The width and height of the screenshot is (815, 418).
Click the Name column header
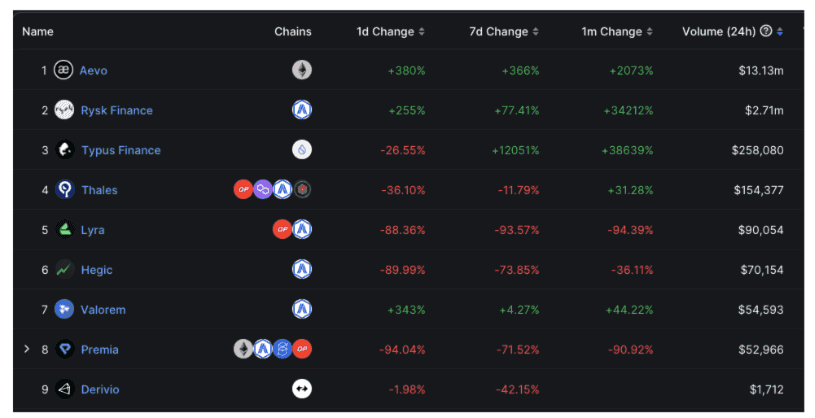point(38,32)
